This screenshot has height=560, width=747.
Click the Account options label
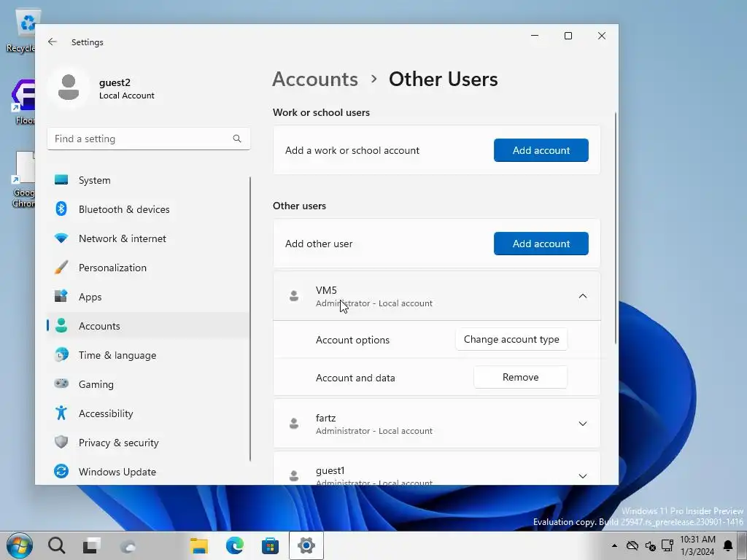click(352, 340)
